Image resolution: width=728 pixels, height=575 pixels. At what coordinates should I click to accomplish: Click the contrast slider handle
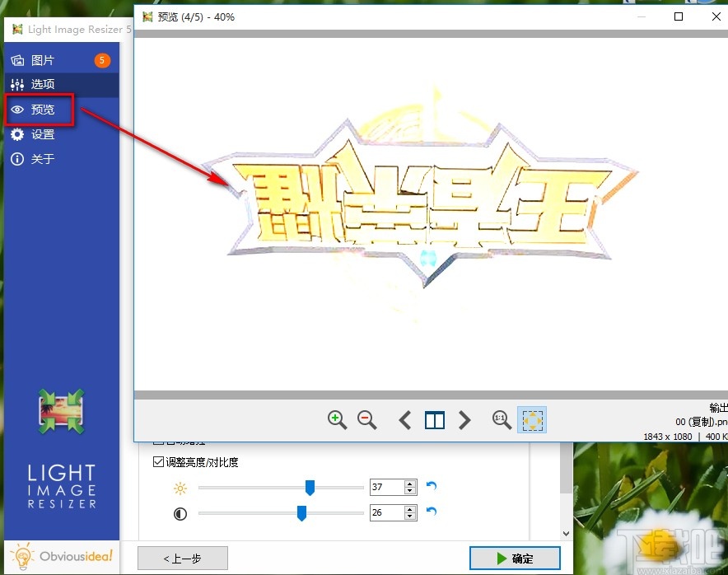pyautogui.click(x=301, y=513)
